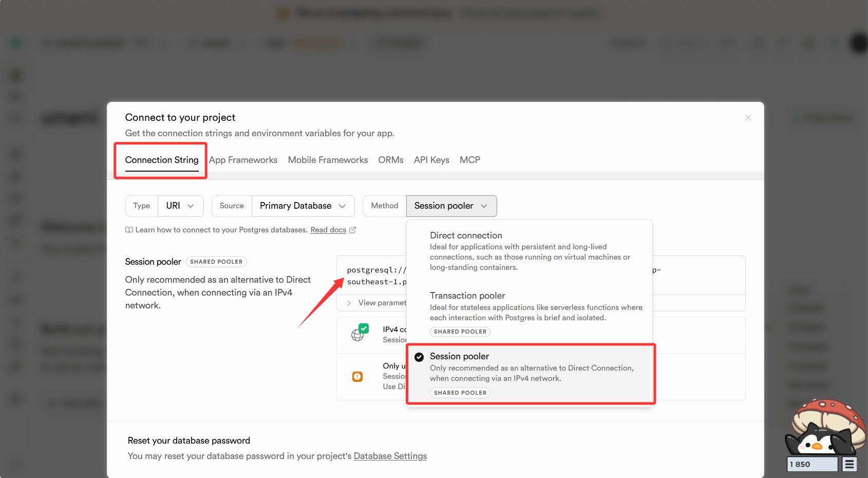
Task: Open the Source Primary Database dropdown
Action: pyautogui.click(x=303, y=206)
